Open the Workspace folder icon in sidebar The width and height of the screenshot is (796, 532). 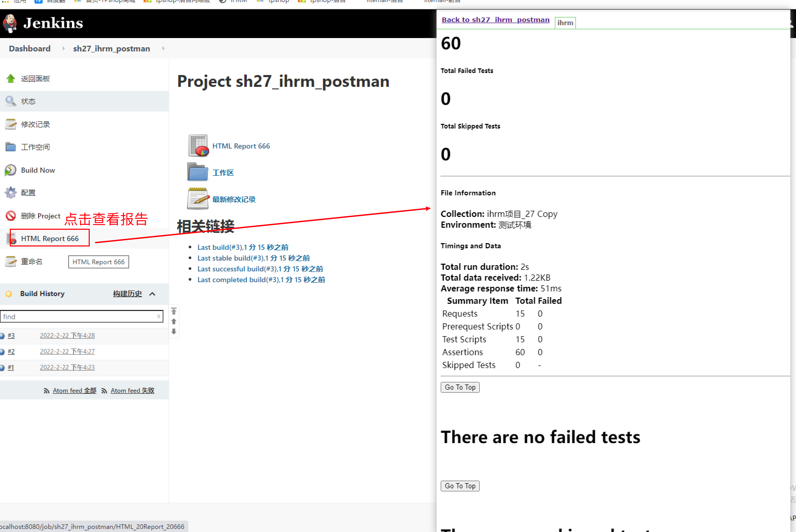click(x=11, y=147)
